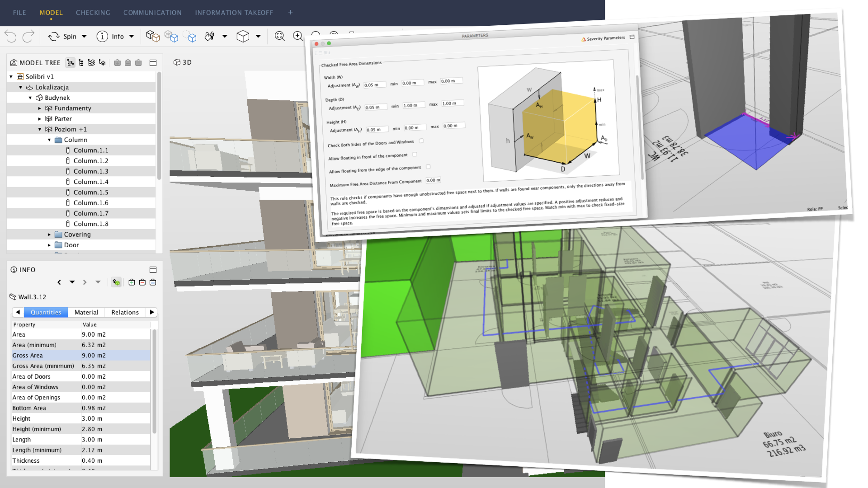The image size is (868, 488).
Task: Click the Width adjustment value field
Action: 374,85
